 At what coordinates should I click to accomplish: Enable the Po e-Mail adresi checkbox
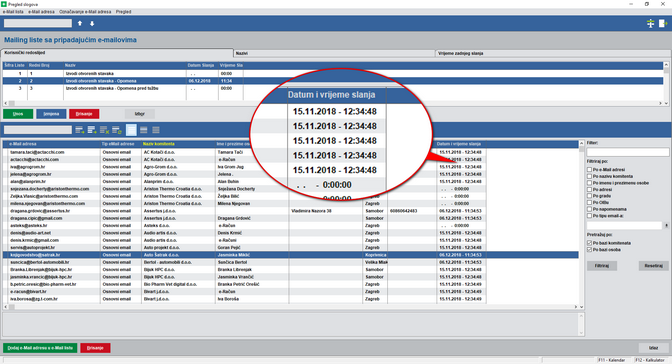[x=589, y=170]
